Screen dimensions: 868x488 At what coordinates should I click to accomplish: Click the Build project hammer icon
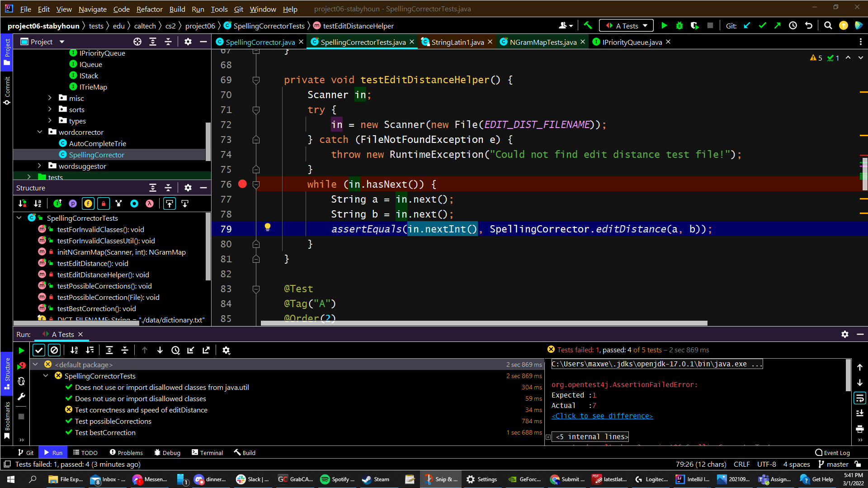click(x=588, y=26)
